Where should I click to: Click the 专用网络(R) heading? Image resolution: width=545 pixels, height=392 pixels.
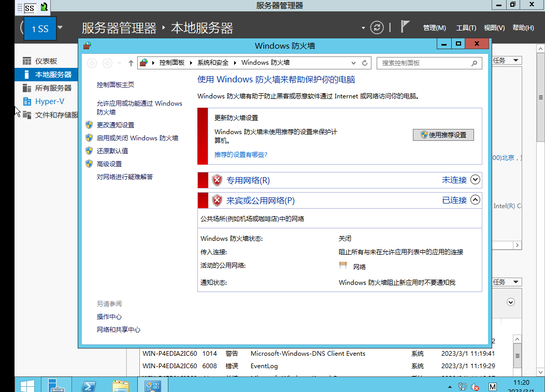248,180
